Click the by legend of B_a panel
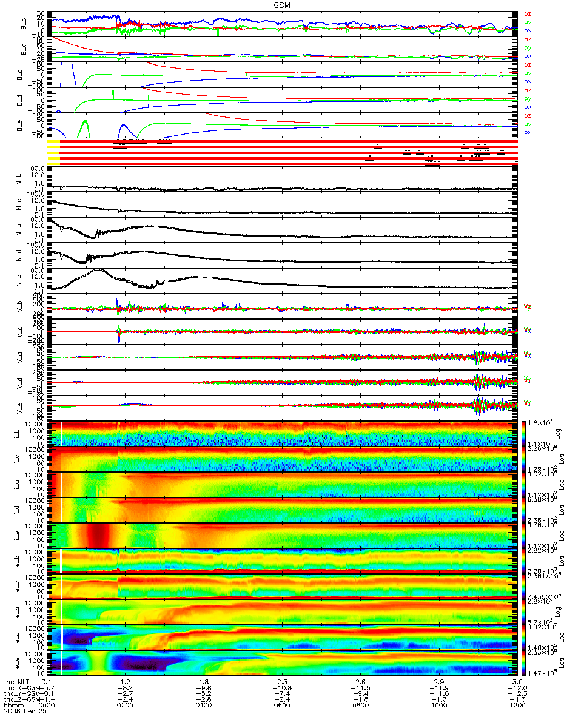 coord(528,73)
